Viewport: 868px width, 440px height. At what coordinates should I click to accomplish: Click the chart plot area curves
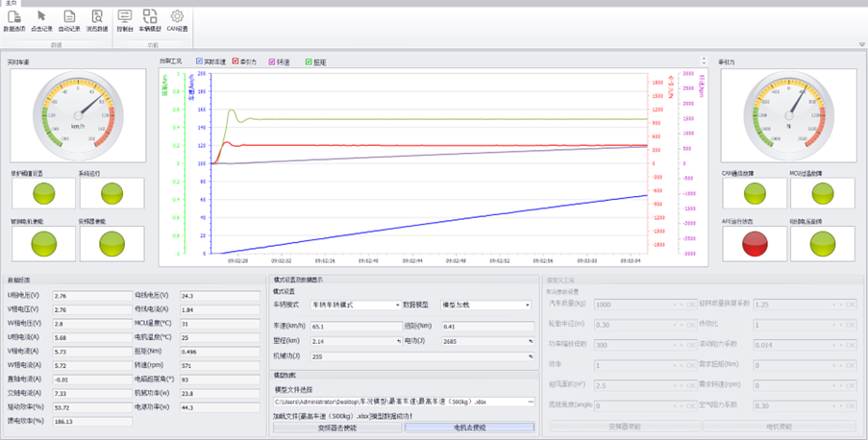click(x=429, y=163)
